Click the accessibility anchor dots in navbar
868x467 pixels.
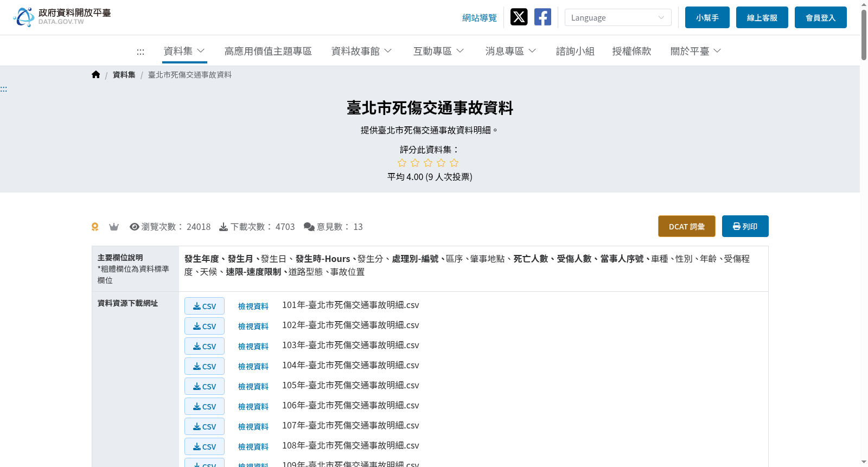coord(141,52)
